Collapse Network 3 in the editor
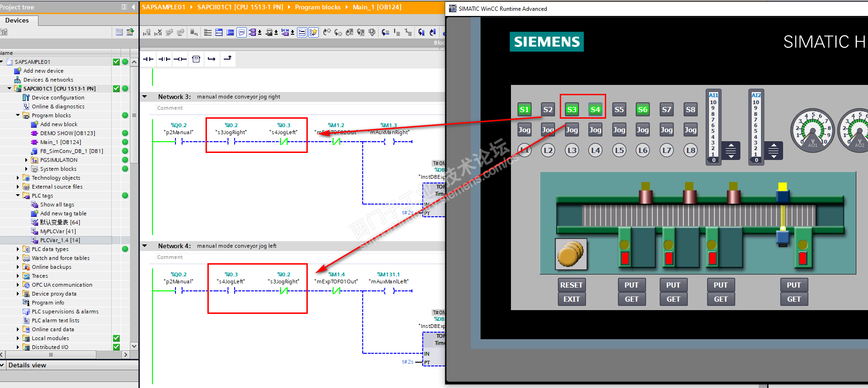The width and height of the screenshot is (868, 388). coord(145,97)
